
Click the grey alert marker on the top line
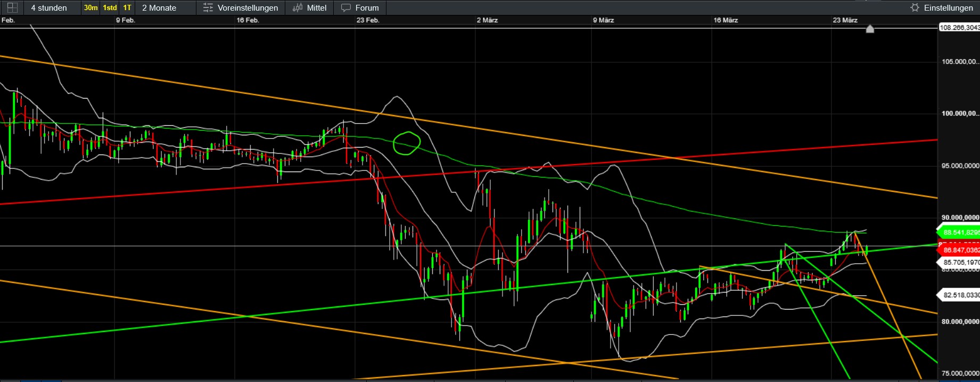pos(870,29)
